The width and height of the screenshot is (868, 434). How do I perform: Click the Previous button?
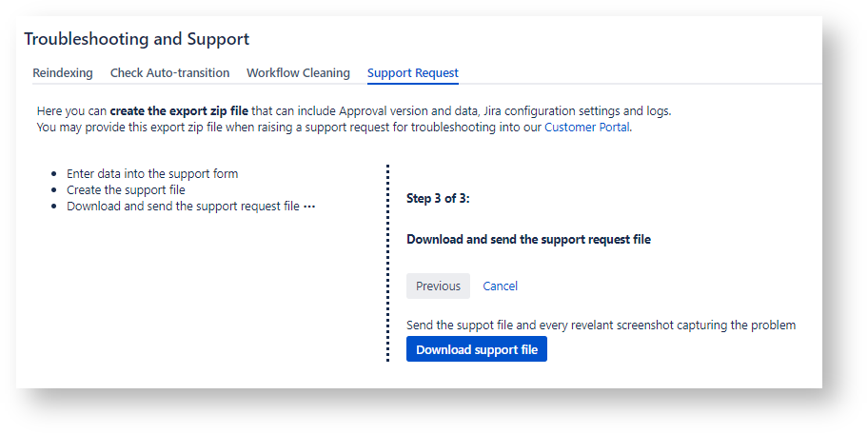click(x=438, y=286)
